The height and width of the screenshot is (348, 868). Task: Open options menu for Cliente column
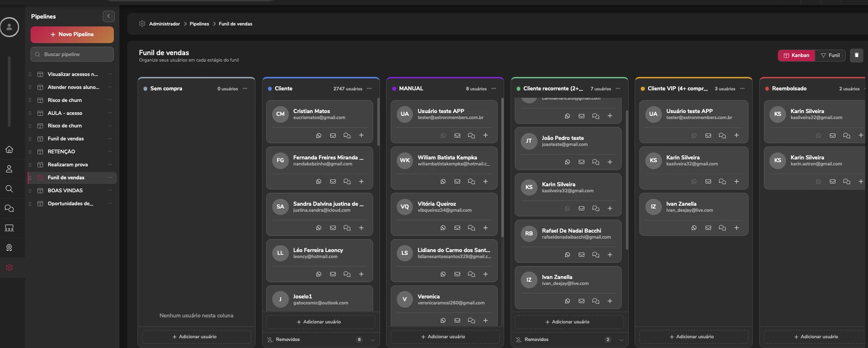[x=369, y=89]
